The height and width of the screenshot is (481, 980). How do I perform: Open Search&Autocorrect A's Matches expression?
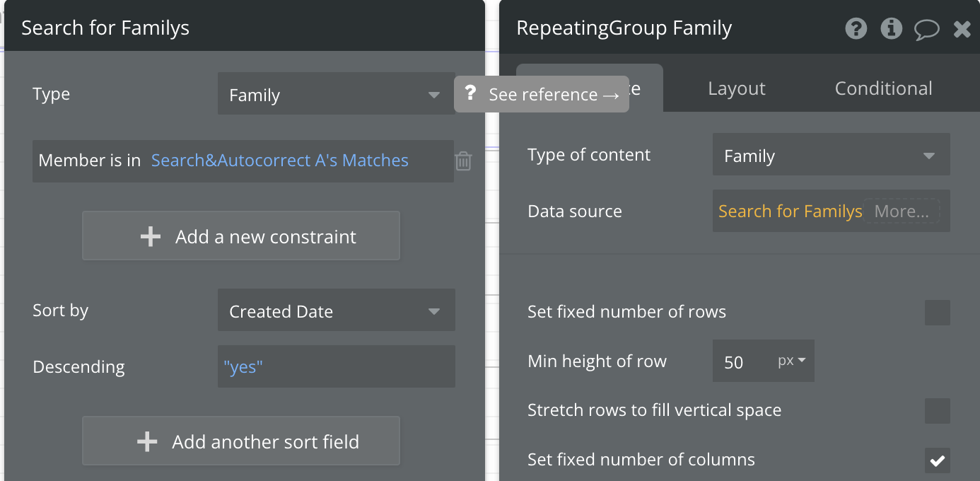(280, 161)
